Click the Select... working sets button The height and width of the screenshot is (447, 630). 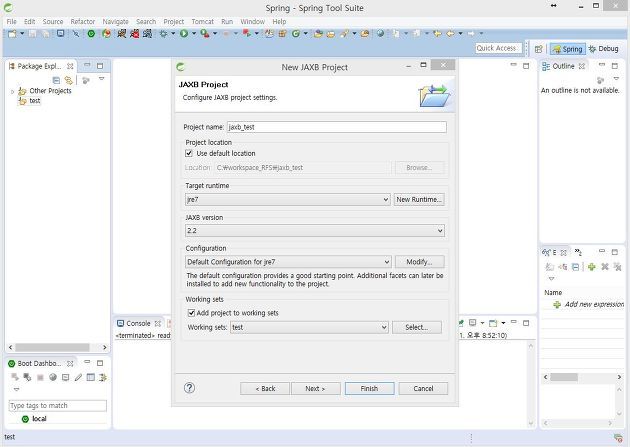[x=417, y=327]
